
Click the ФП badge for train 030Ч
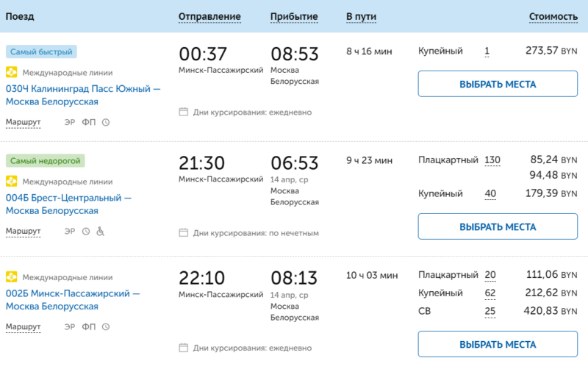88,122
